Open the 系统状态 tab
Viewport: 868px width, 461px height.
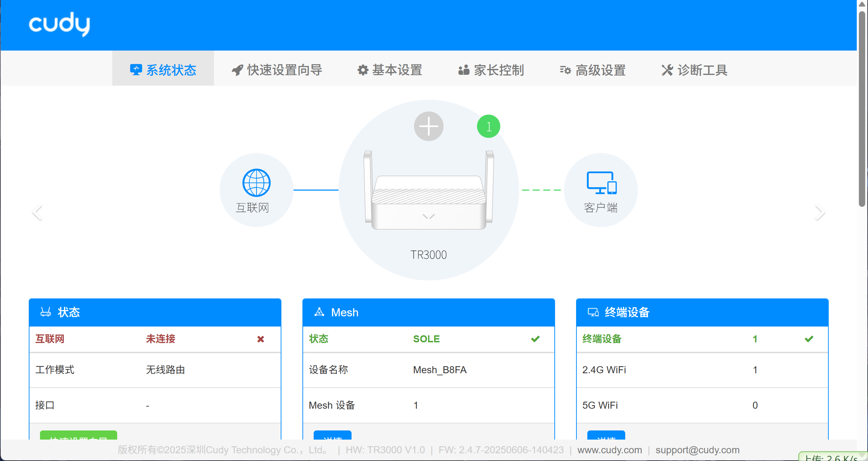click(x=163, y=70)
